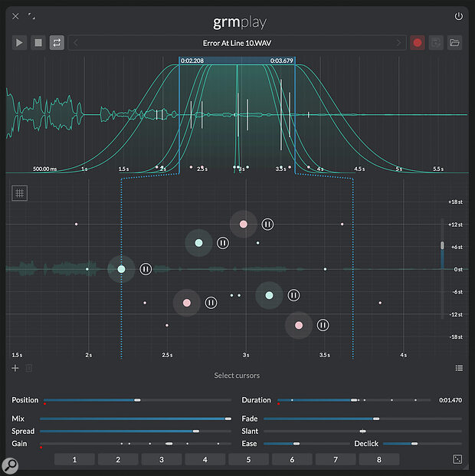Click the vertical pitch range slider handle
This screenshot has width=475, height=476.
442,245
